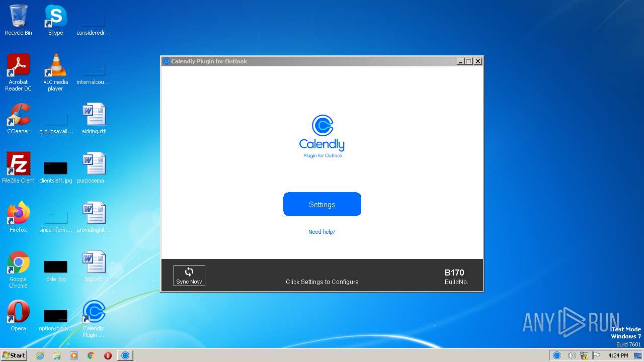Select the Acrobat Reader DC shortcut
Viewport: 644px width, 362px height.
click(x=18, y=72)
